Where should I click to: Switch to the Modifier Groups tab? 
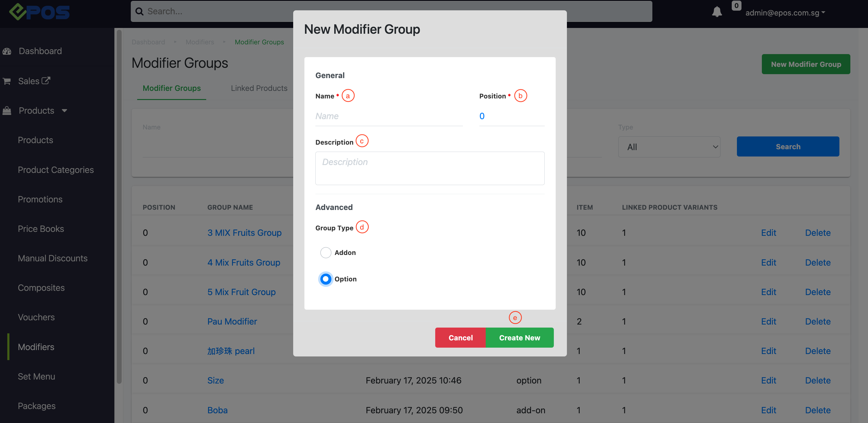[x=172, y=88]
